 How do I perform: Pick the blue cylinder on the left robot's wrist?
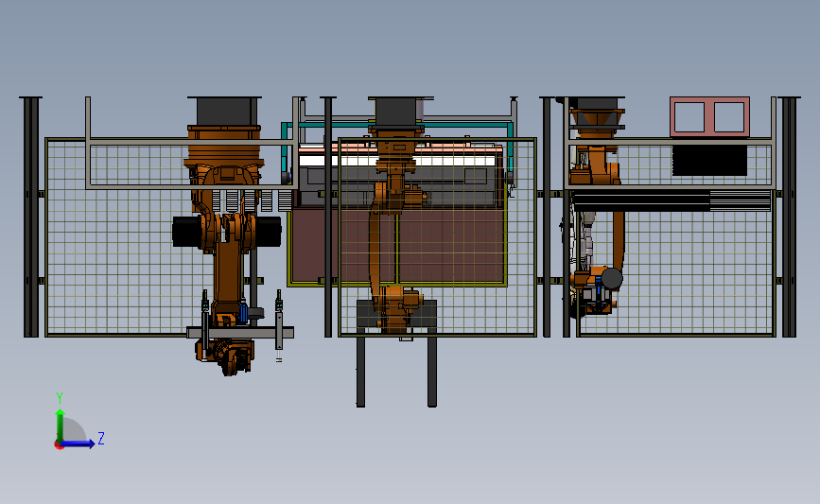(x=243, y=312)
